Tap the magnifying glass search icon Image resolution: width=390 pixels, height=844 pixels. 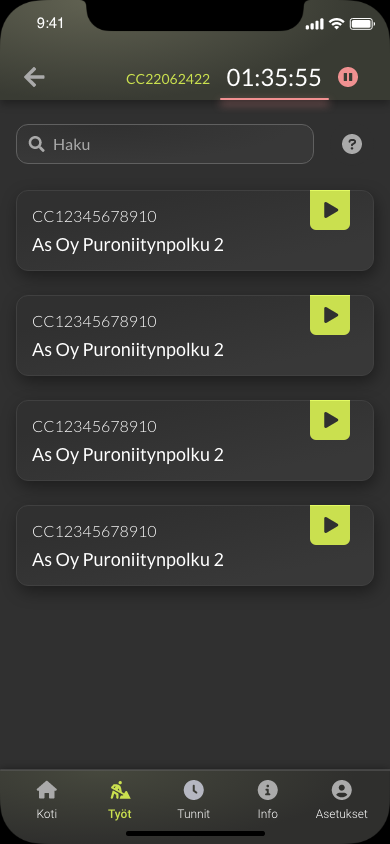(37, 144)
